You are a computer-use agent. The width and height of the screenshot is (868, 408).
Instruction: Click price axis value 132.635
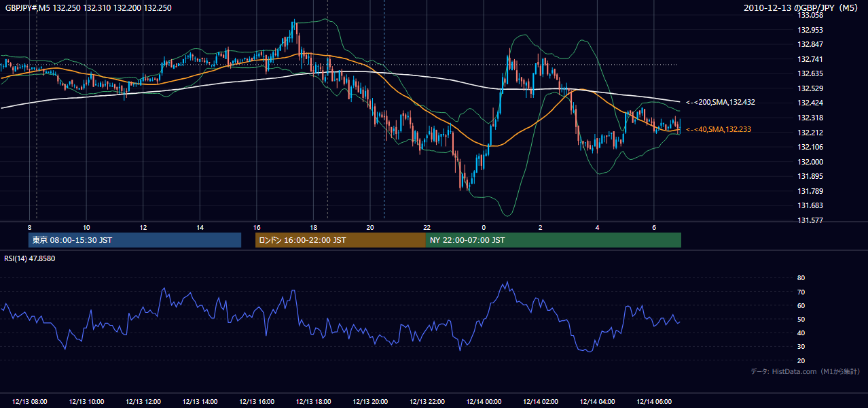click(x=810, y=73)
